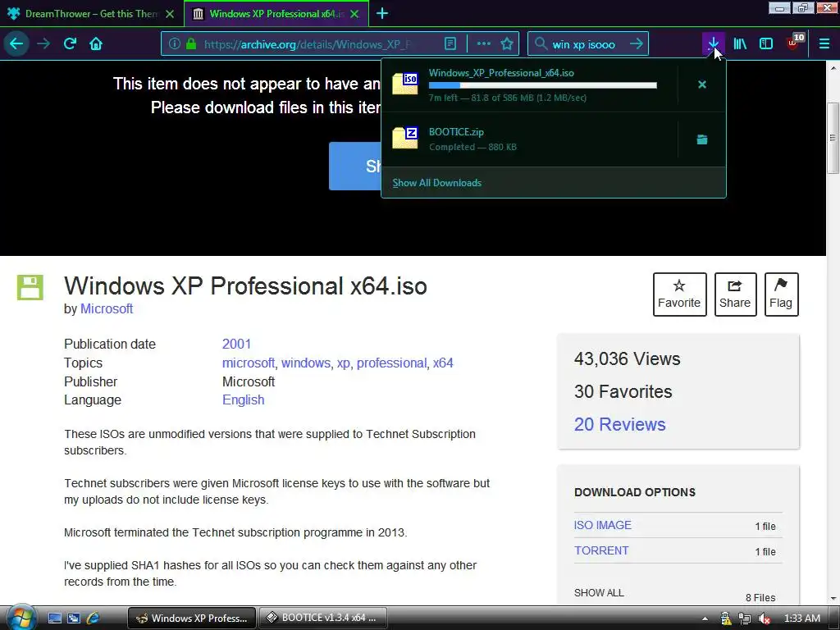The image size is (840, 630).
Task: Click the BOOTICE.zip file icon
Action: tap(405, 138)
